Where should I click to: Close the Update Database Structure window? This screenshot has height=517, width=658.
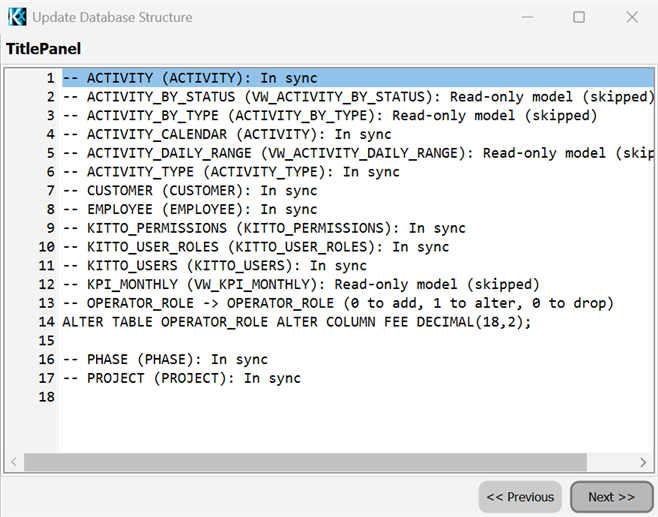(x=632, y=17)
